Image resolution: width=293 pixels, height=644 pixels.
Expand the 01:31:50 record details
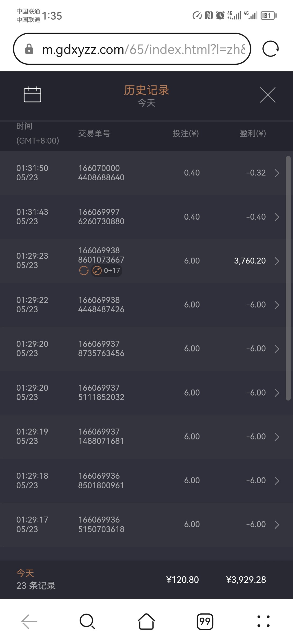[277, 173]
